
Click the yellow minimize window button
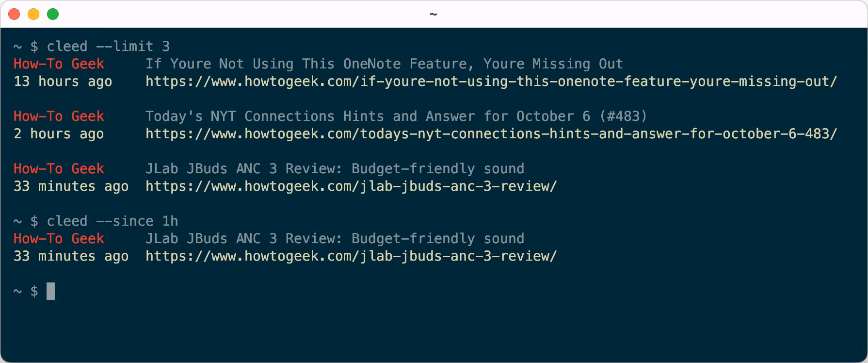point(33,14)
